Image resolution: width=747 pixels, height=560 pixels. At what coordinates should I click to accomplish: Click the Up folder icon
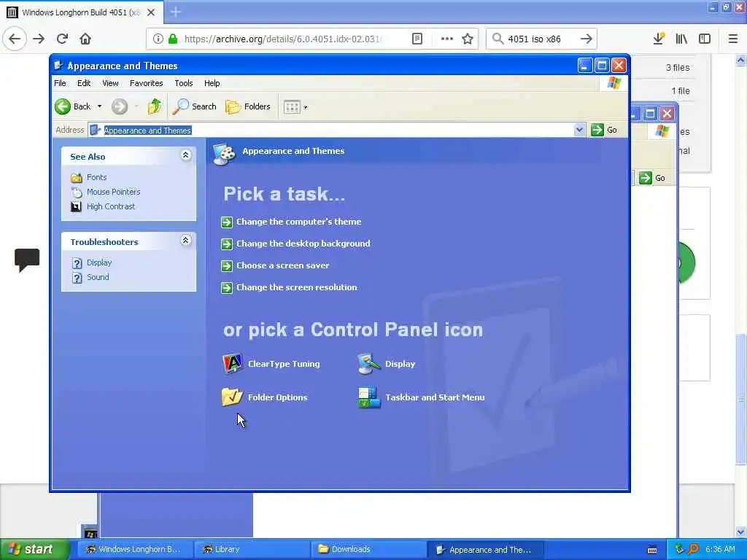point(155,106)
